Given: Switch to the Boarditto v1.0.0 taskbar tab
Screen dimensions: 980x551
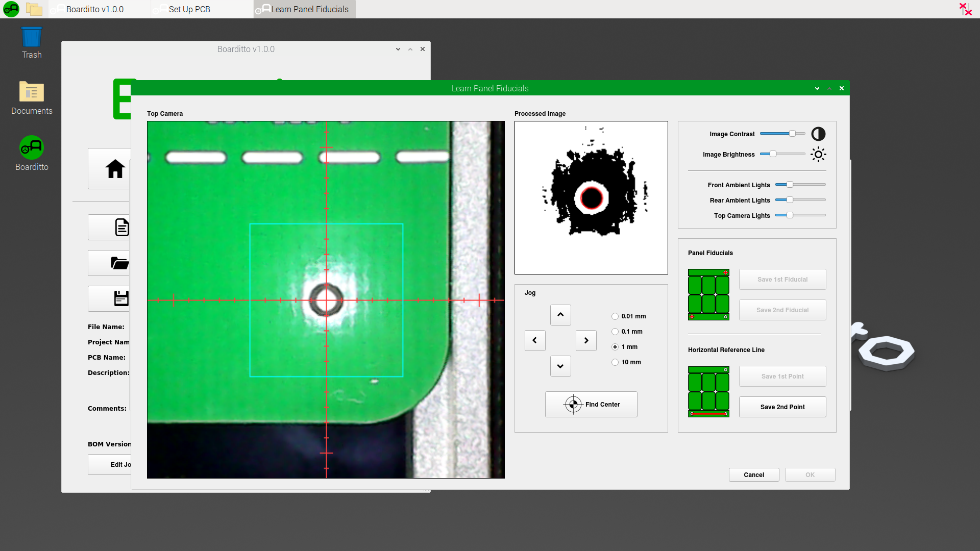Looking at the screenshot, I should 95,9.
